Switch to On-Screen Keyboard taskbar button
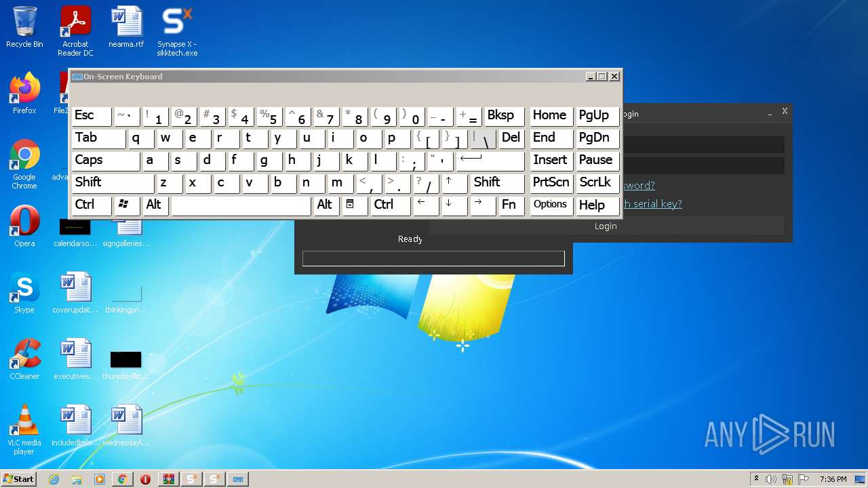This screenshot has width=868, height=488. (x=238, y=479)
